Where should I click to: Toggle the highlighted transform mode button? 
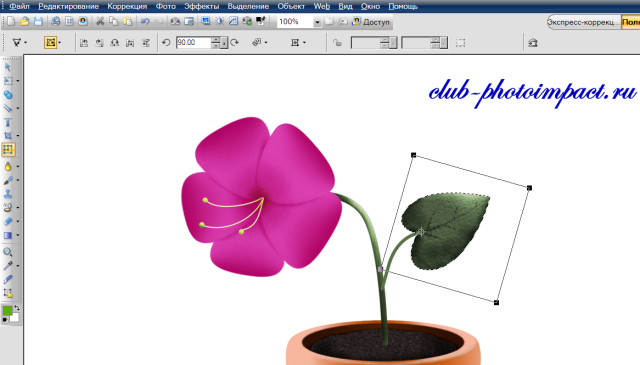point(51,42)
